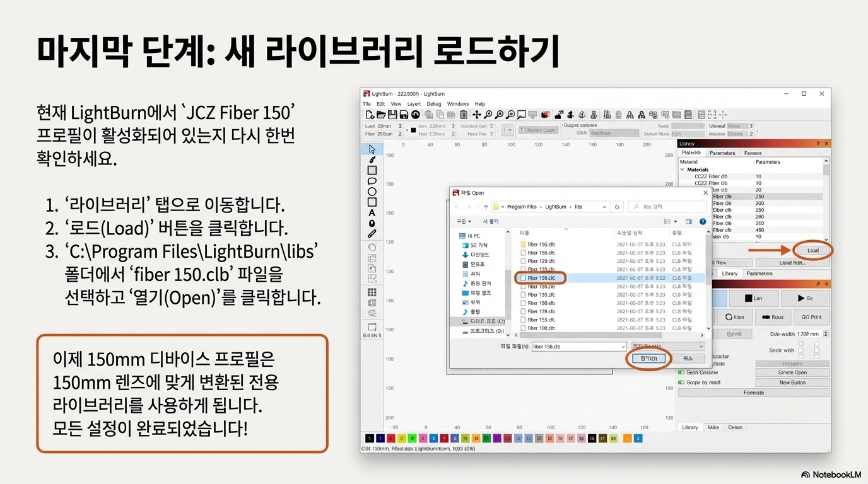868x484 pixels.
Task: Click the Go button
Action: pos(806,299)
